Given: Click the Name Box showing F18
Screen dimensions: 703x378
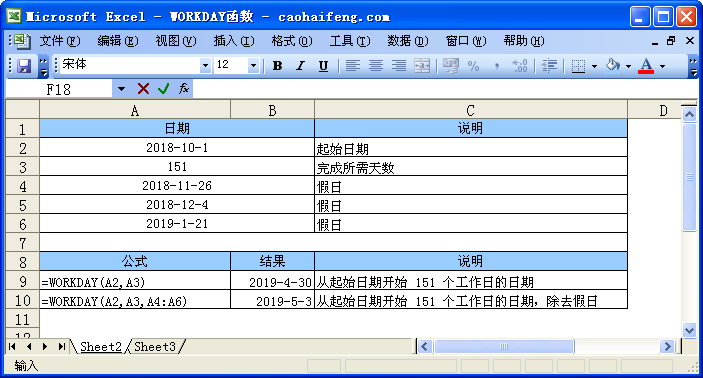Looking at the screenshot, I should coord(59,89).
